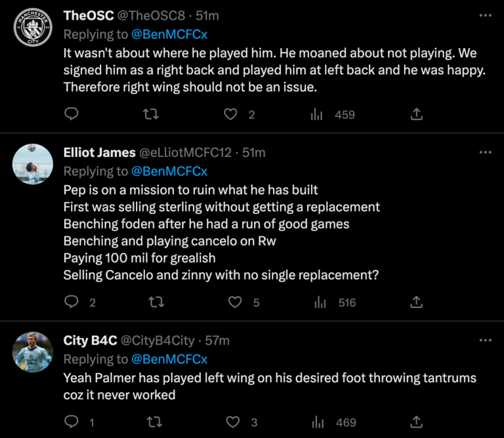This screenshot has height=438, width=504.
Task: Share Elliot James's tweet
Action: pyautogui.click(x=416, y=302)
